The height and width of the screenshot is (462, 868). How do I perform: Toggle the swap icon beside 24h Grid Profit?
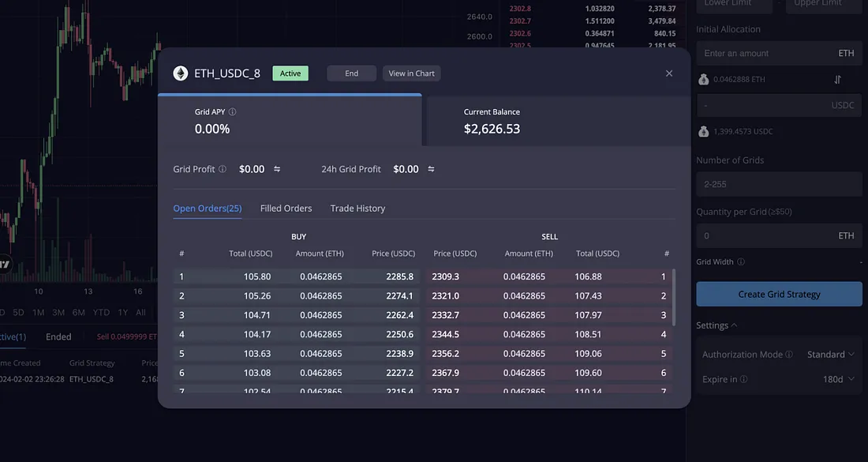pos(431,169)
